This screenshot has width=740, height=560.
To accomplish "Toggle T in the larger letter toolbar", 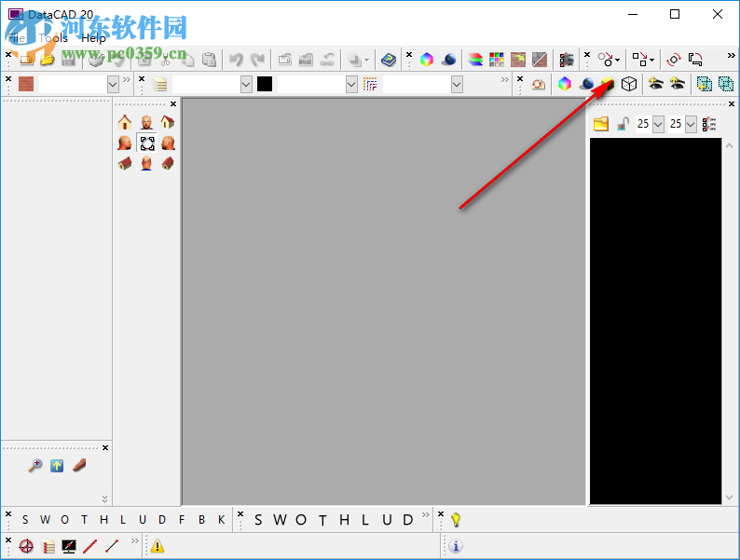I will click(322, 520).
